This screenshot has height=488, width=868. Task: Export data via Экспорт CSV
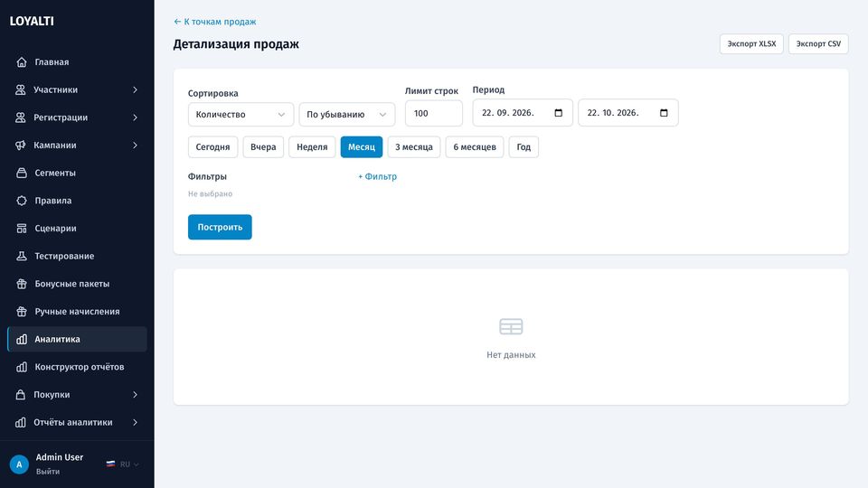818,43
